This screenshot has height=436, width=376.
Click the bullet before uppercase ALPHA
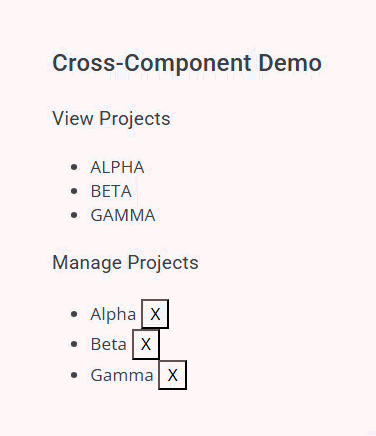tap(74, 167)
